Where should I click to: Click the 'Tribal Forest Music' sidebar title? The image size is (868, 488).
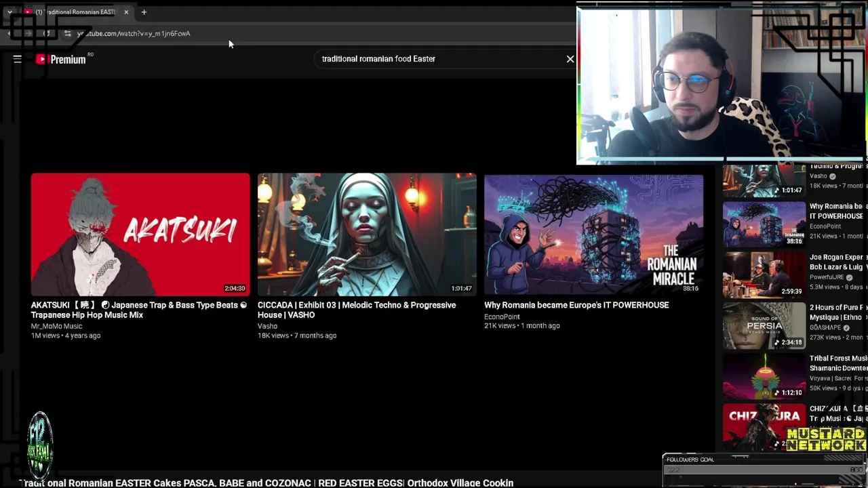click(x=838, y=363)
